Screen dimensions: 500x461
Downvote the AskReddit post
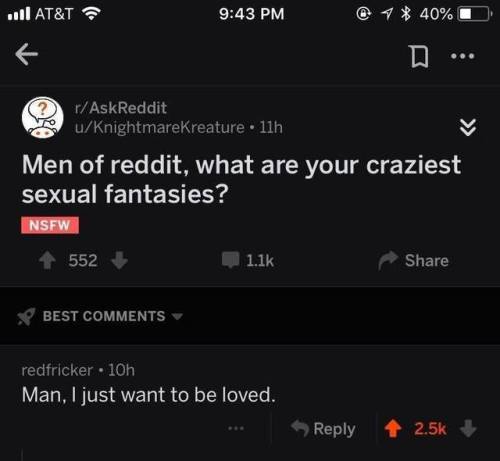[x=119, y=260]
